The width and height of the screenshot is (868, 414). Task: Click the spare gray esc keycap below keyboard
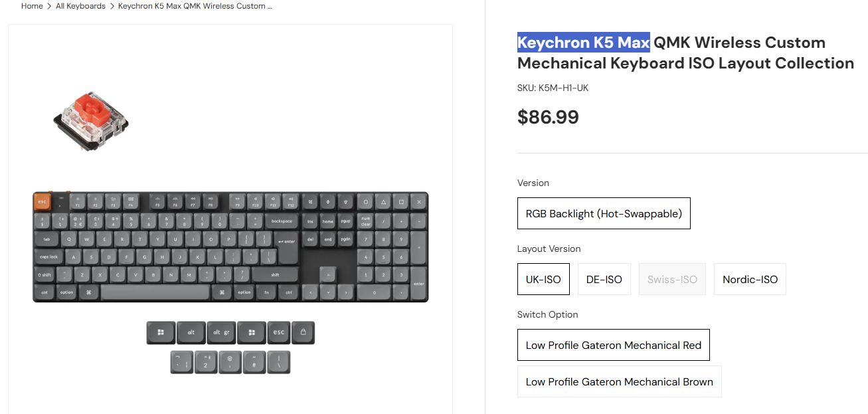278,332
